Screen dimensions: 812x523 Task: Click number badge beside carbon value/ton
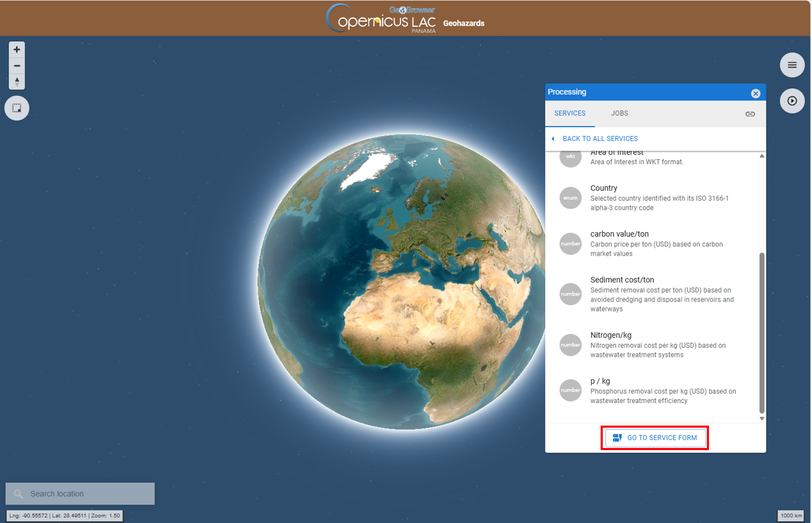click(570, 244)
